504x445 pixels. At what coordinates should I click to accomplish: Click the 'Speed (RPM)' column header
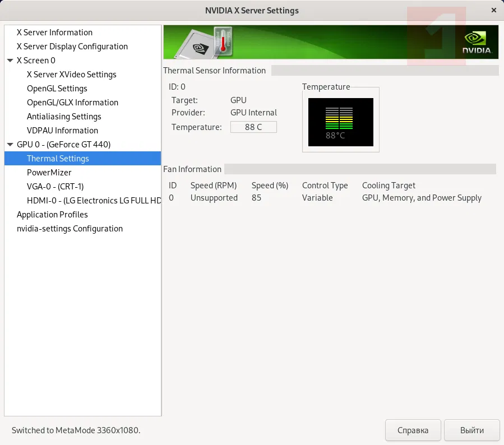[x=214, y=186]
